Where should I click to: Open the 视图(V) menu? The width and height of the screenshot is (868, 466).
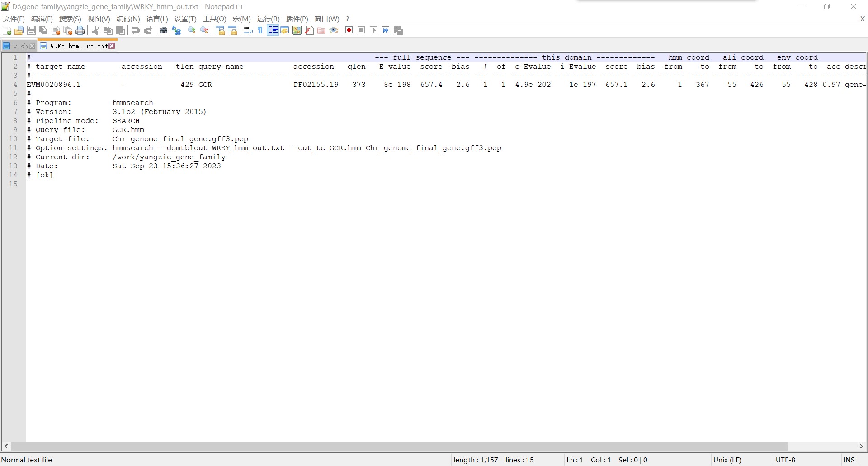pyautogui.click(x=99, y=19)
